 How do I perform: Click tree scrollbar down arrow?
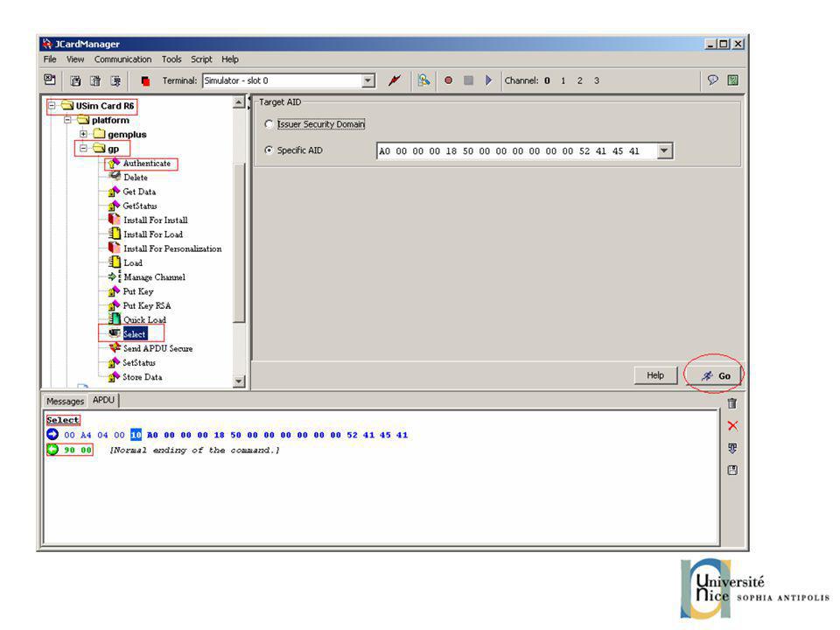(x=239, y=381)
